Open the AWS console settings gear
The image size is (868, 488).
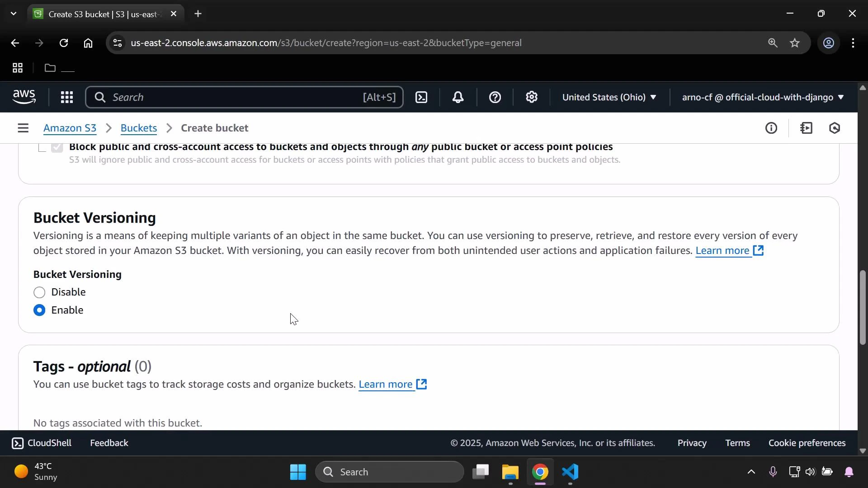pyautogui.click(x=532, y=97)
